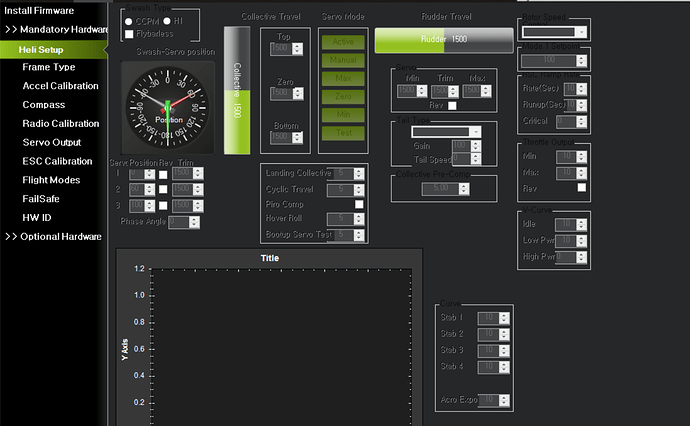Open the Radio Calibration page
The width and height of the screenshot is (690, 426).
(x=61, y=124)
